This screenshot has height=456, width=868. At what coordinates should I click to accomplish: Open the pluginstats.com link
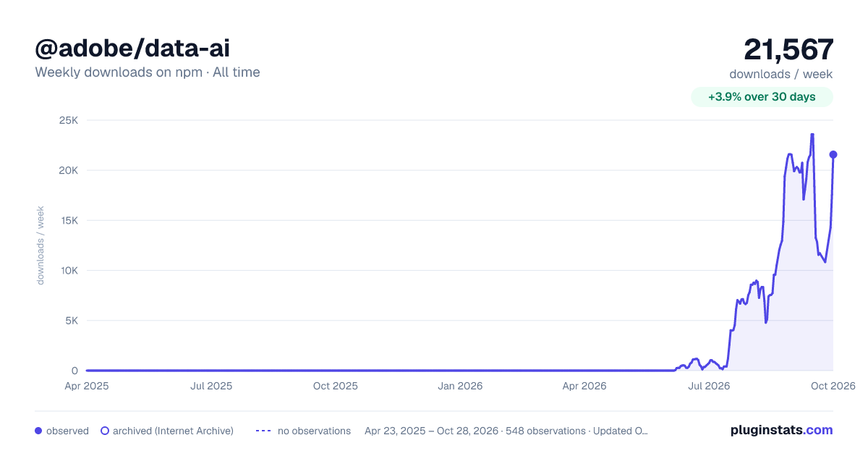pos(781,430)
